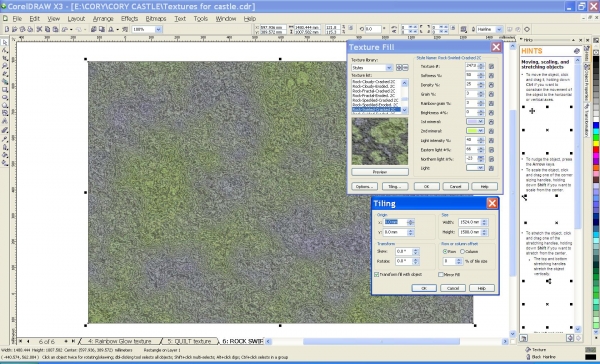Select the Rectangle tool in the toolbox
The height and width of the screenshot is (364, 600).
(5, 90)
